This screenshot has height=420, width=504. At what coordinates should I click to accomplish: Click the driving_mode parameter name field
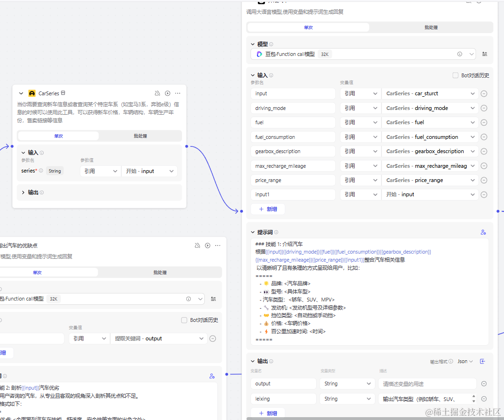click(x=293, y=108)
